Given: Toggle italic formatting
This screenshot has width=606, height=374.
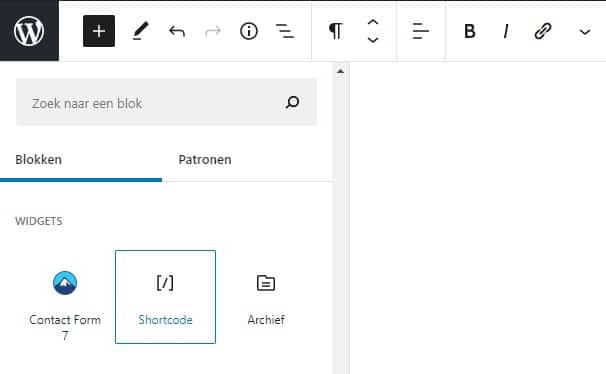Looking at the screenshot, I should (x=506, y=31).
